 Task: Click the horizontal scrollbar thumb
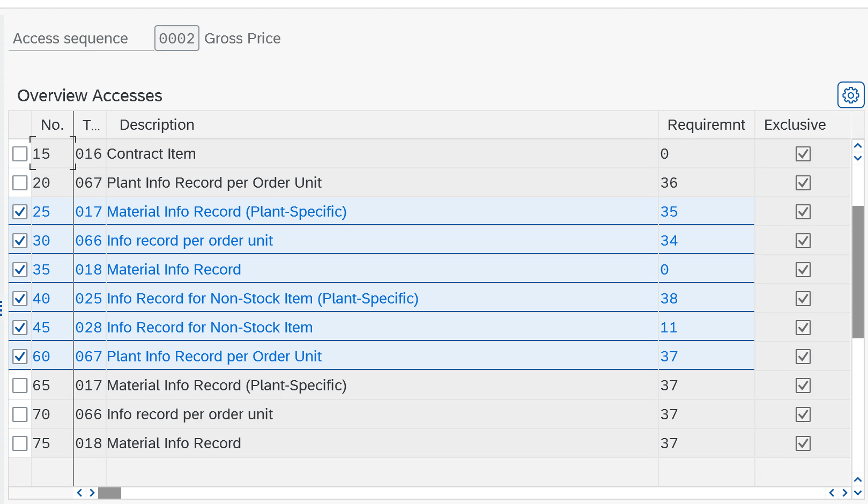coord(110,493)
